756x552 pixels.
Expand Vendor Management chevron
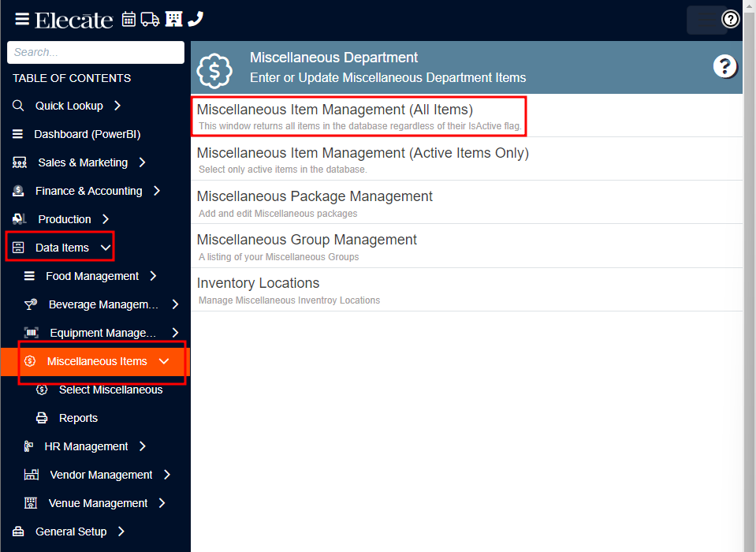tap(167, 475)
